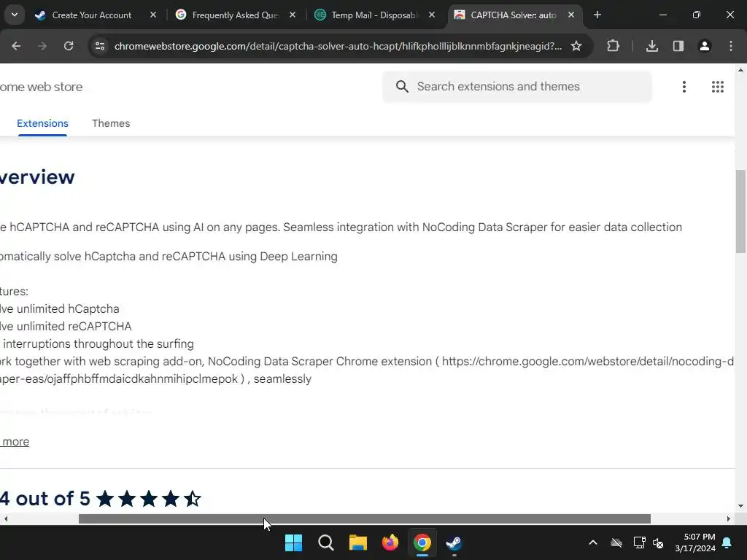Click the magnifier icon in store search
Viewport: 747px width, 560px height.
pyautogui.click(x=402, y=87)
